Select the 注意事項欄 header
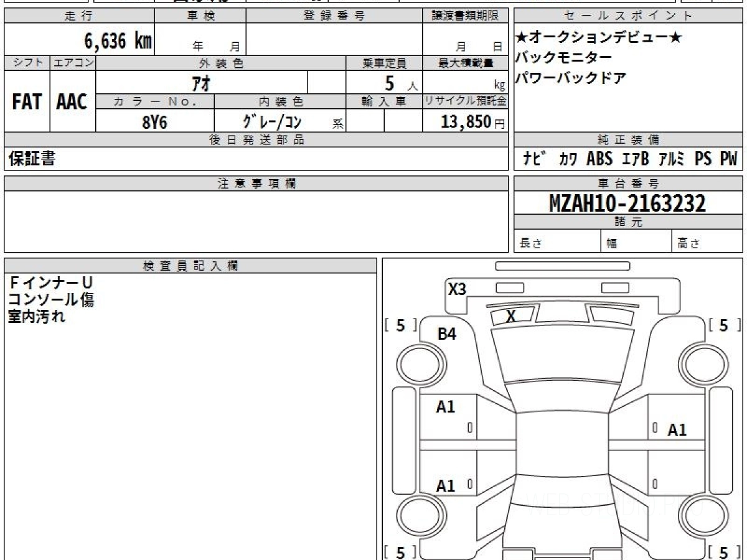The height and width of the screenshot is (560, 747). (x=256, y=183)
